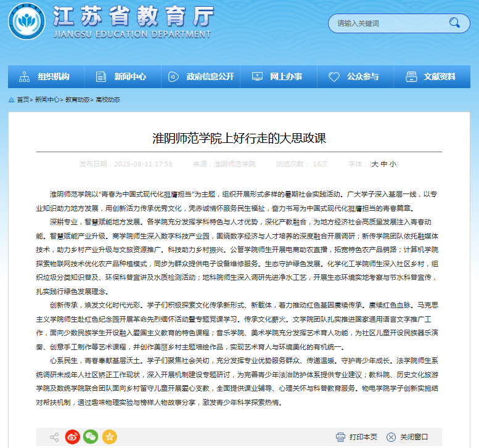
Task: Open the 新闻中心 menu
Action: [123, 76]
